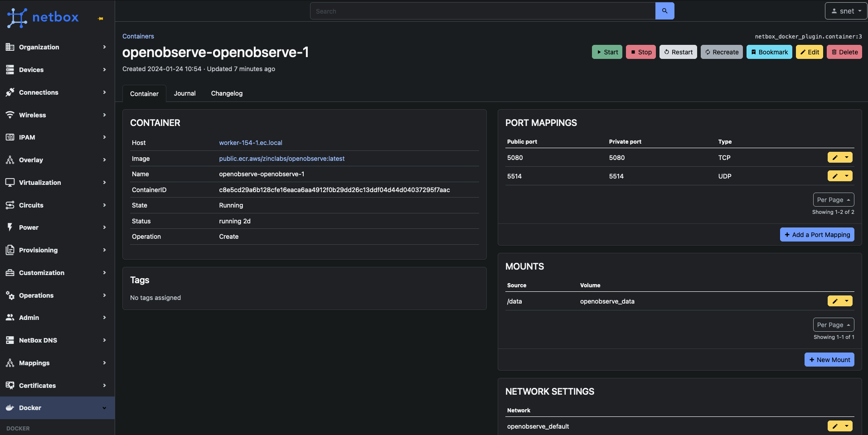Click the Private port column header
Viewport: 868px width, 435px height.
pyautogui.click(x=625, y=142)
